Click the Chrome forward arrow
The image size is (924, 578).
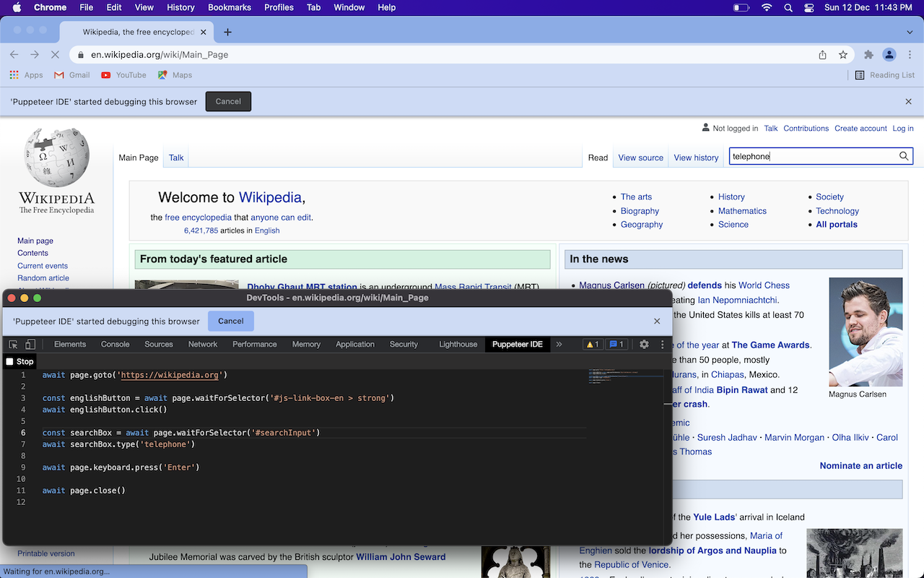click(35, 55)
